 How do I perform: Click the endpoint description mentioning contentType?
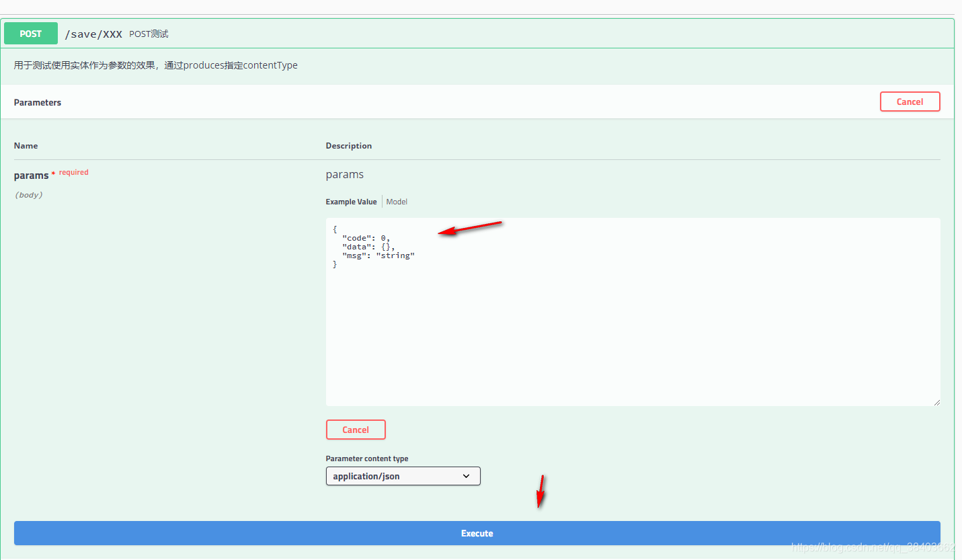point(155,65)
